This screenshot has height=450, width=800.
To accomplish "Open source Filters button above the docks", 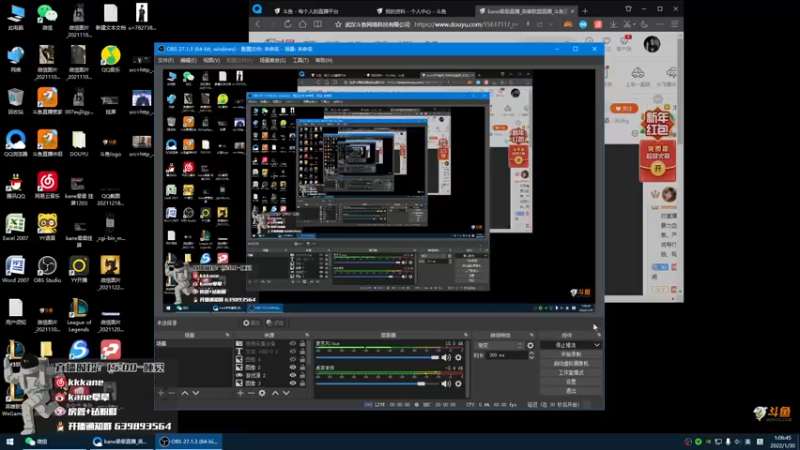I will pyautogui.click(x=275, y=323).
